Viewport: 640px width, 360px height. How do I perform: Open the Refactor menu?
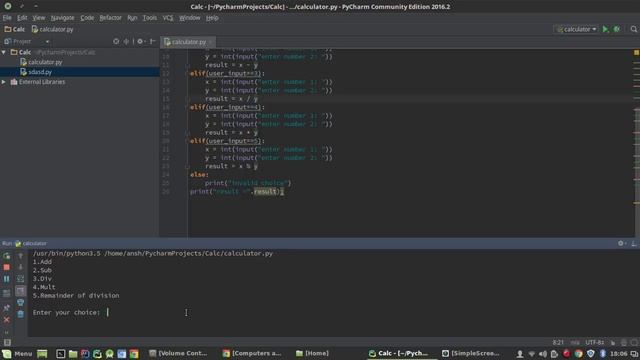111,18
